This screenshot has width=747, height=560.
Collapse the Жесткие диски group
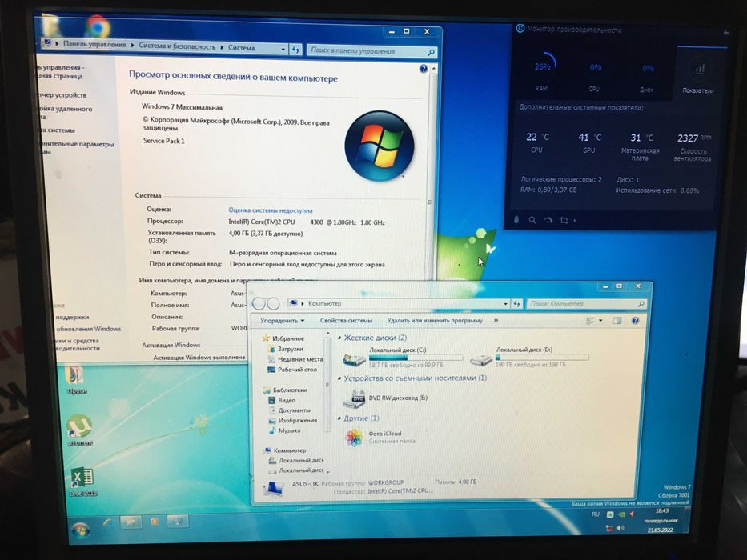(x=339, y=338)
